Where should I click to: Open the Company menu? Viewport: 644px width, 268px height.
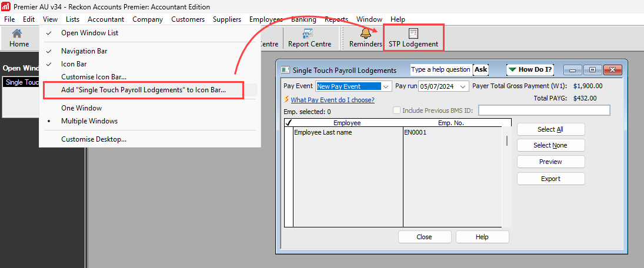tap(148, 19)
